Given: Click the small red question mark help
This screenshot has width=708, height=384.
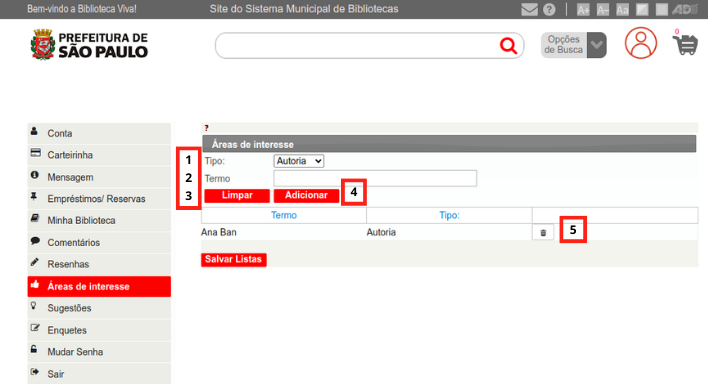Looking at the screenshot, I should tap(206, 128).
